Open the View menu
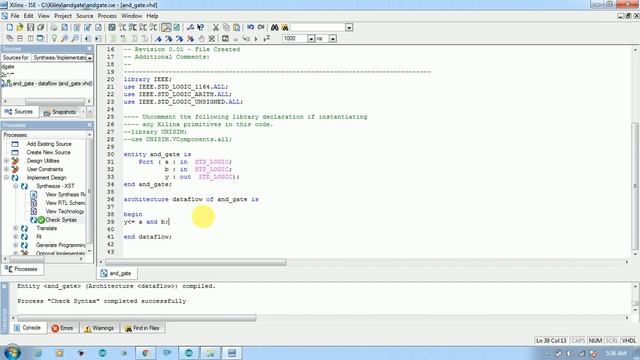This screenshot has height=360, width=640. coord(44,16)
